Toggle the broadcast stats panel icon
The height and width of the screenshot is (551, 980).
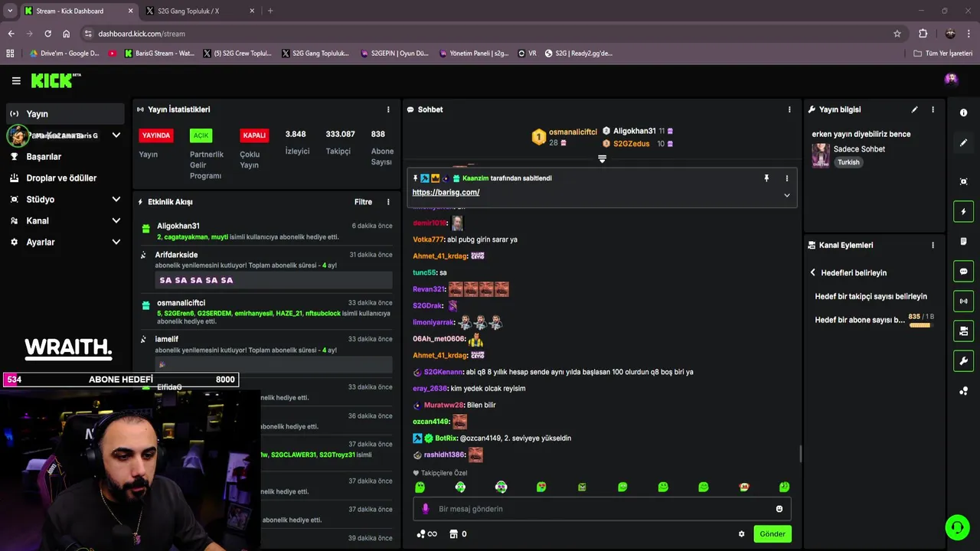[x=963, y=301]
